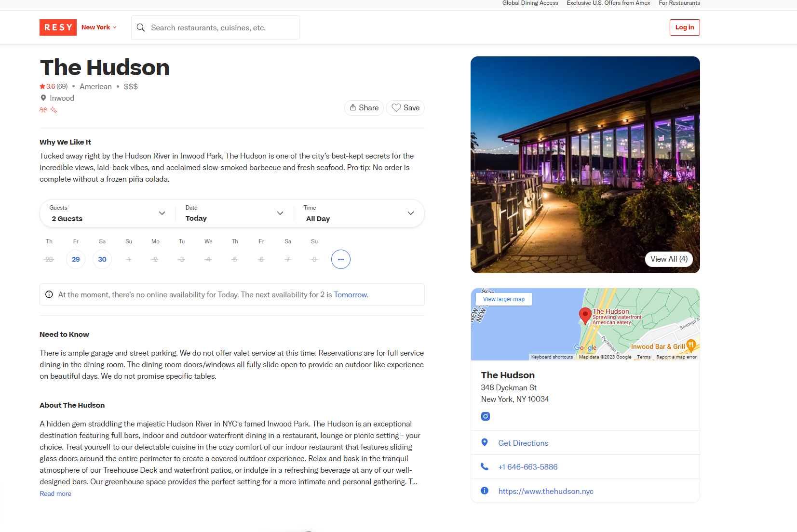
Task: Click the disabled Sunday 8 date
Action: [x=314, y=259]
